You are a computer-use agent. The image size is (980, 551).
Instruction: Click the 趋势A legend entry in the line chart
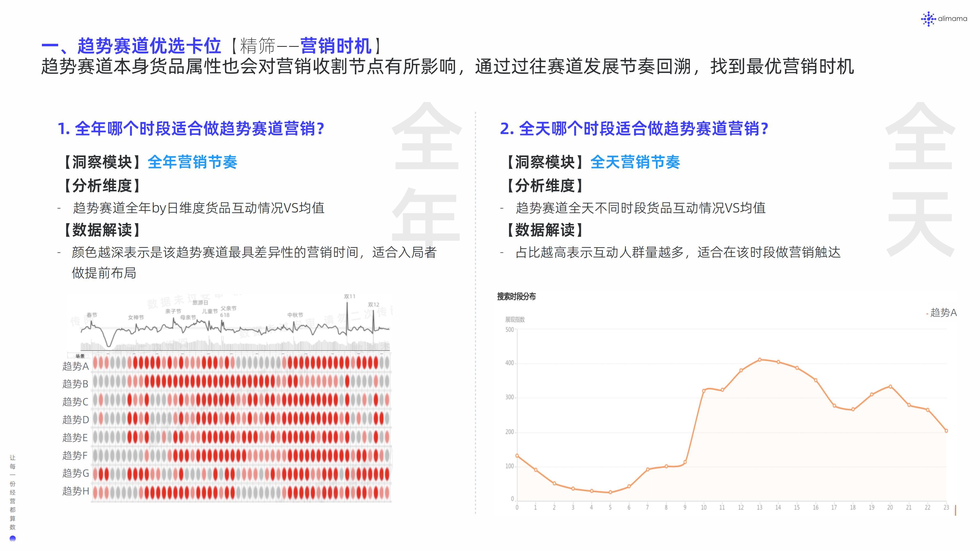click(x=942, y=313)
